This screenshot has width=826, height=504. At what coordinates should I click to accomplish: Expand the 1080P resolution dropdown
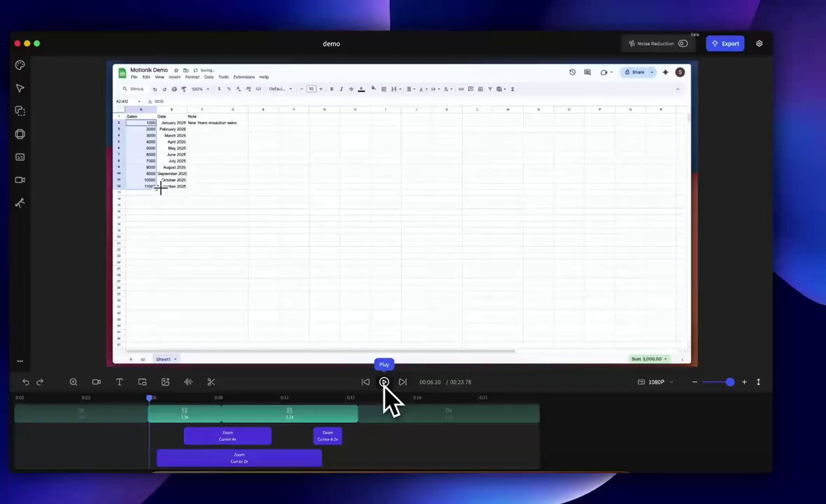(x=656, y=382)
